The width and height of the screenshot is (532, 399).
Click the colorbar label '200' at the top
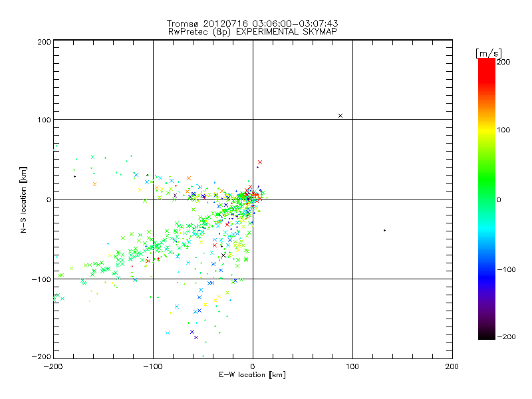click(x=503, y=62)
